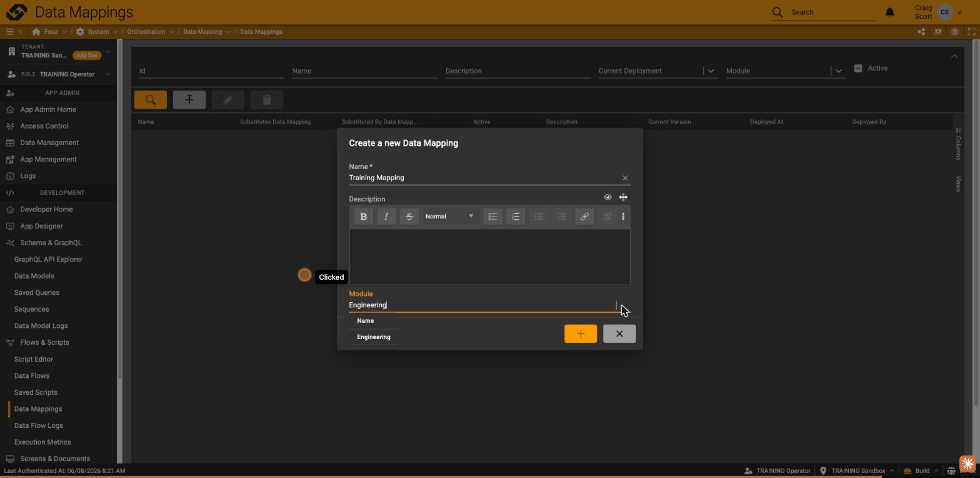Screen dimensions: 980x478
Task: Open the Orchestration breadcrumb dropdown
Action: point(172,31)
